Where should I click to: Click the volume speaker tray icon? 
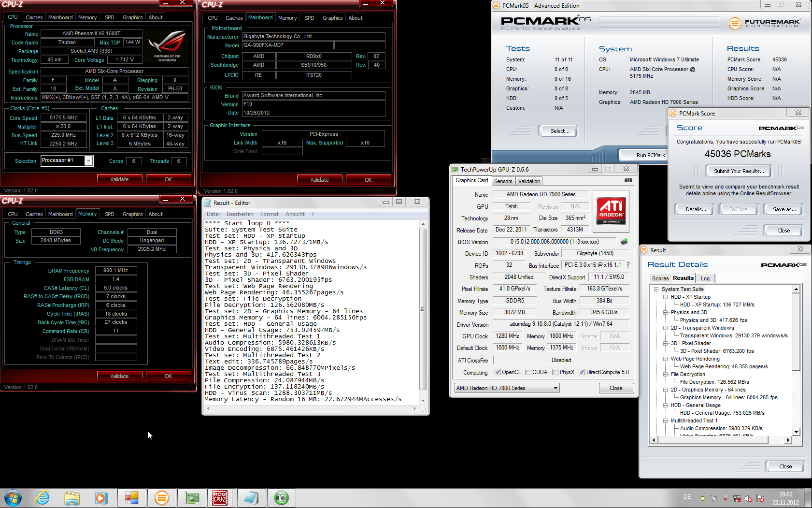tap(748, 498)
